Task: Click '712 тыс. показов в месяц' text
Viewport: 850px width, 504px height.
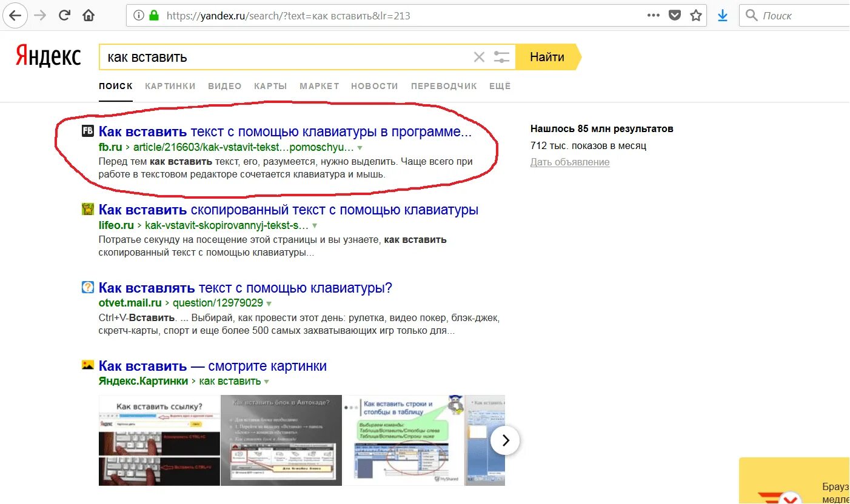Action: (x=588, y=145)
